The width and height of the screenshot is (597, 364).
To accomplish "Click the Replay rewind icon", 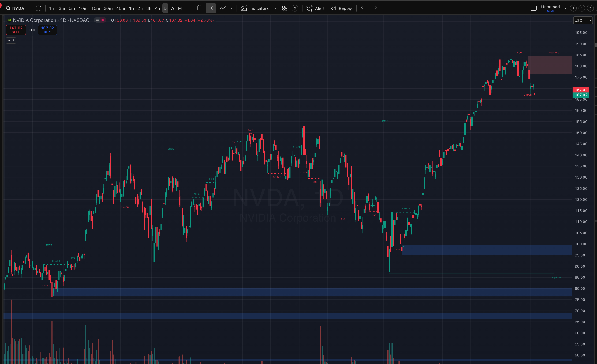I will [333, 8].
